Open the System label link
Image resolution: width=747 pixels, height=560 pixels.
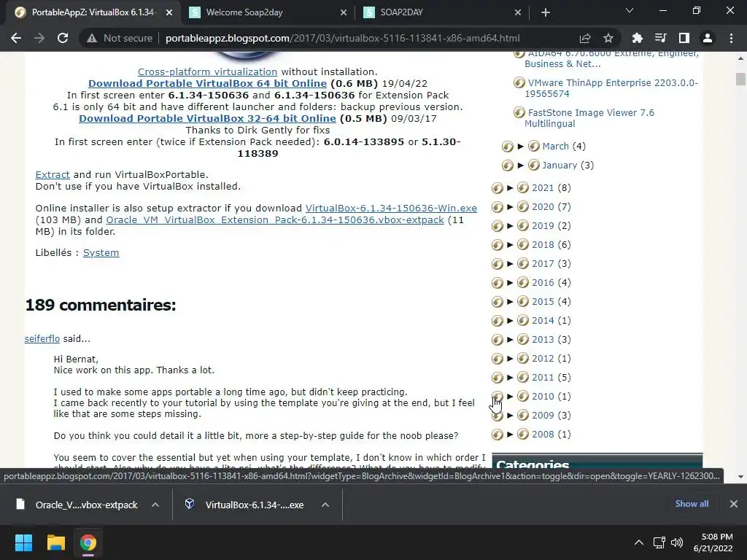pos(101,253)
